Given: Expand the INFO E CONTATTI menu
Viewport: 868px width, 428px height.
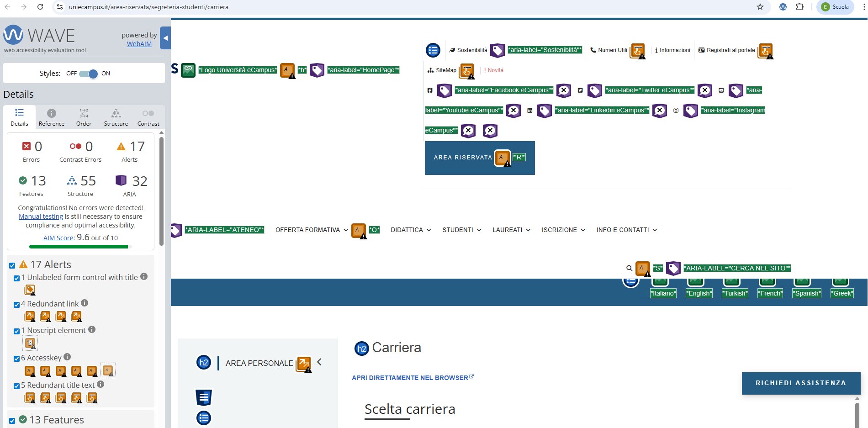Looking at the screenshot, I should (x=627, y=230).
